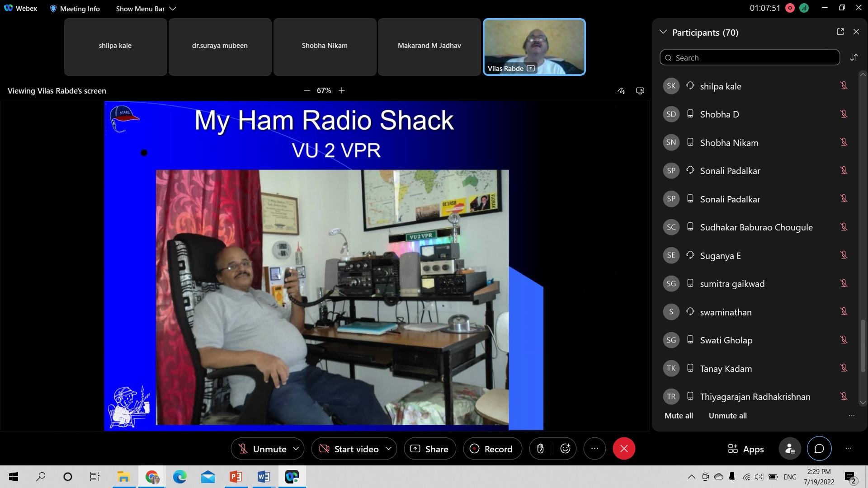Click the red leave meeting button
Image resolution: width=868 pixels, height=488 pixels.
(624, 449)
